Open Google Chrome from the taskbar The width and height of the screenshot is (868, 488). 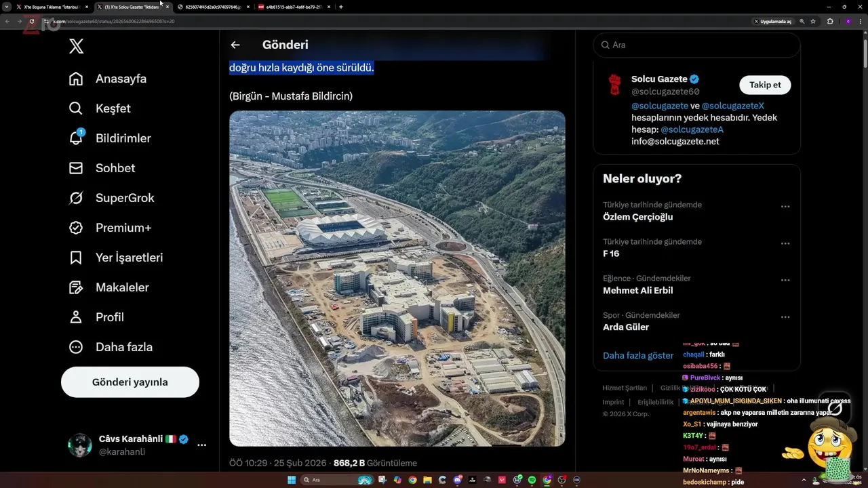coord(412,480)
